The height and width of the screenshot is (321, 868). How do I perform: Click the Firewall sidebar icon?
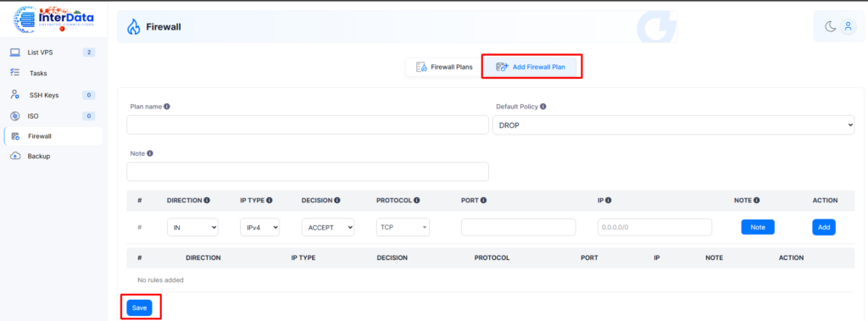15,136
